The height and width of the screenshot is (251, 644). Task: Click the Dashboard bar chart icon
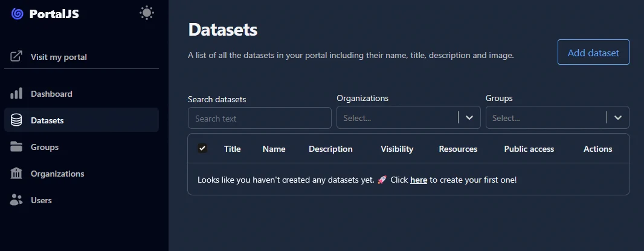tap(16, 93)
